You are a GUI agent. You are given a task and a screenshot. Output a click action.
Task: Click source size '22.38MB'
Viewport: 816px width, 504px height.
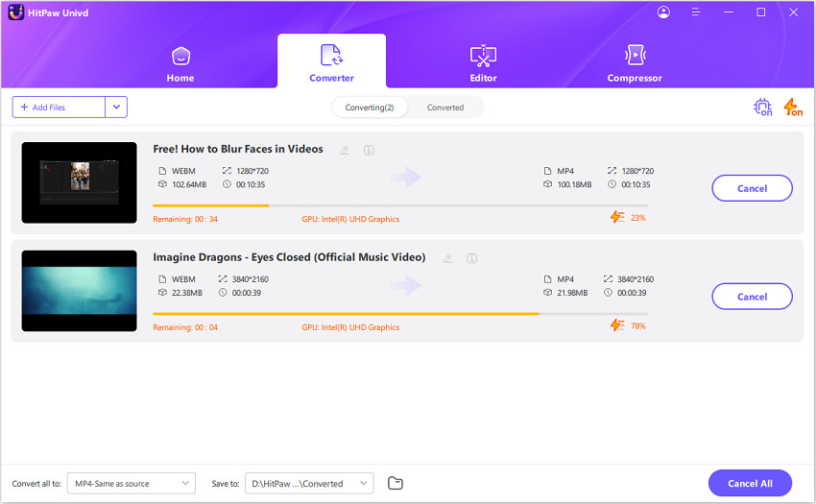pyautogui.click(x=187, y=293)
